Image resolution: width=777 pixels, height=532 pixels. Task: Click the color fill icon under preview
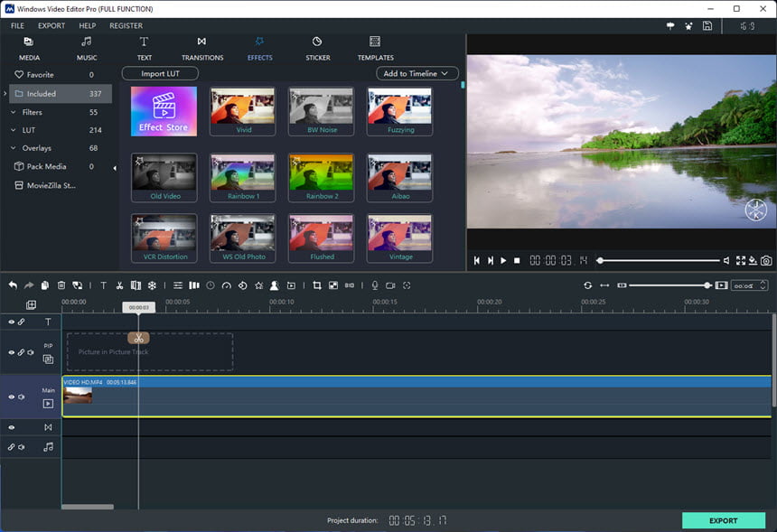753,260
